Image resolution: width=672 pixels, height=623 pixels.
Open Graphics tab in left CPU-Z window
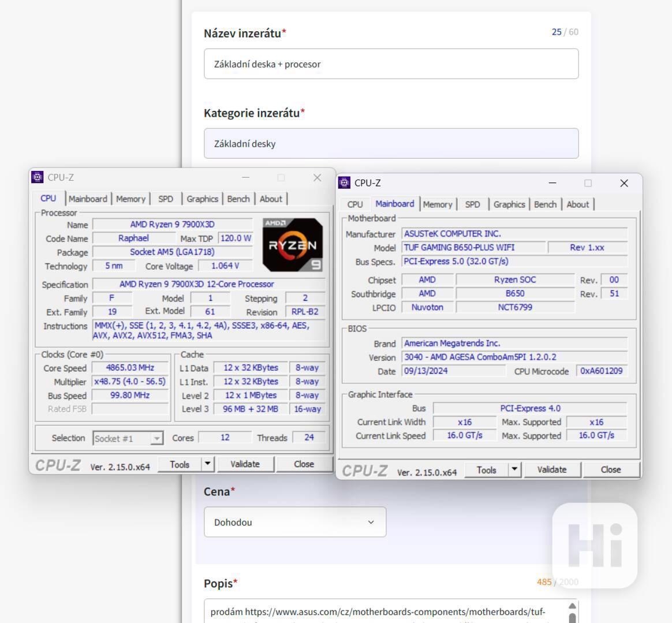point(202,199)
